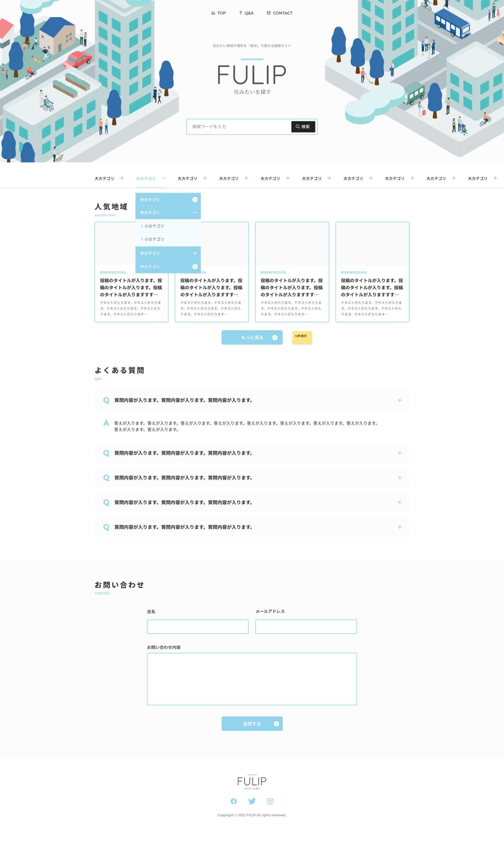Click the envelope icon beside CONTACT
The height and width of the screenshot is (842, 504).
tap(269, 13)
